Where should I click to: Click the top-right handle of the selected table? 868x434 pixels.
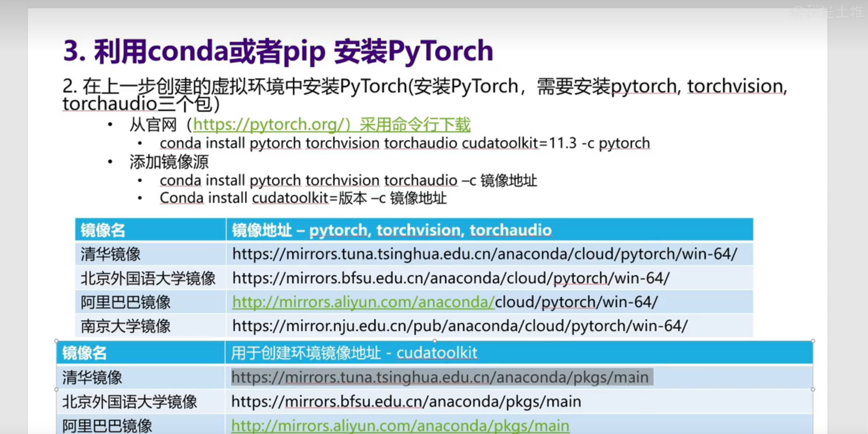tap(813, 341)
